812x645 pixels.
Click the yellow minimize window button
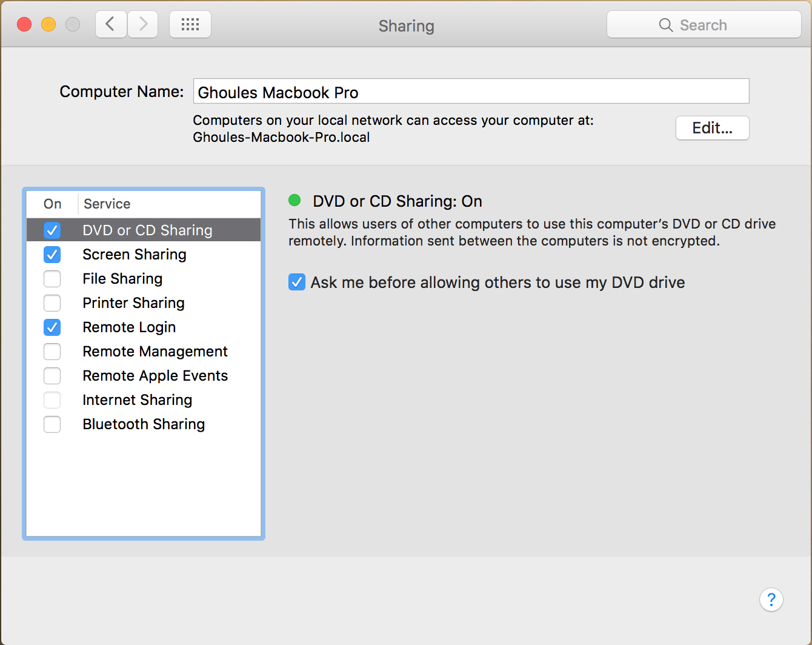pos(48,24)
